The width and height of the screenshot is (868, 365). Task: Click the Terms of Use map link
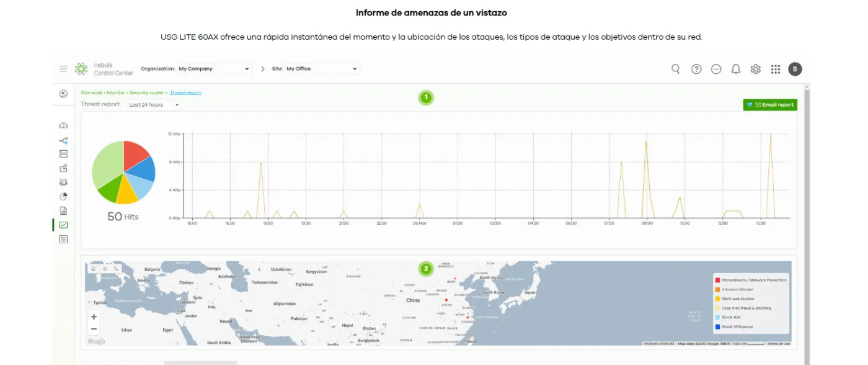point(779,343)
